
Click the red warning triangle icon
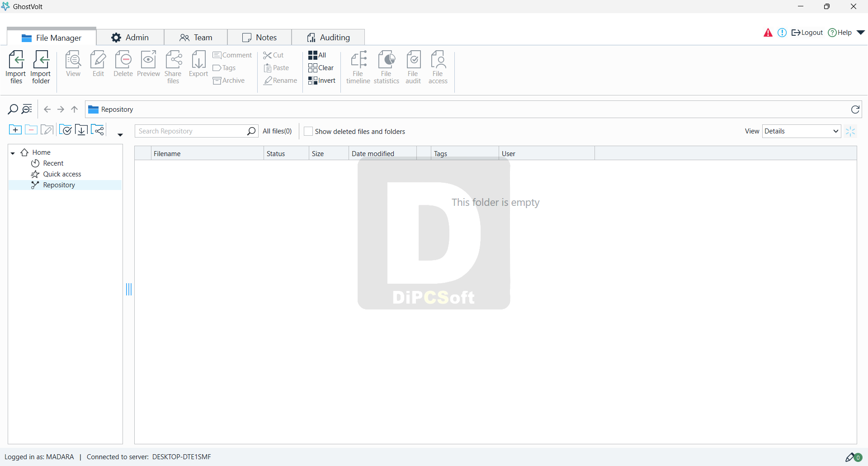pyautogui.click(x=768, y=33)
